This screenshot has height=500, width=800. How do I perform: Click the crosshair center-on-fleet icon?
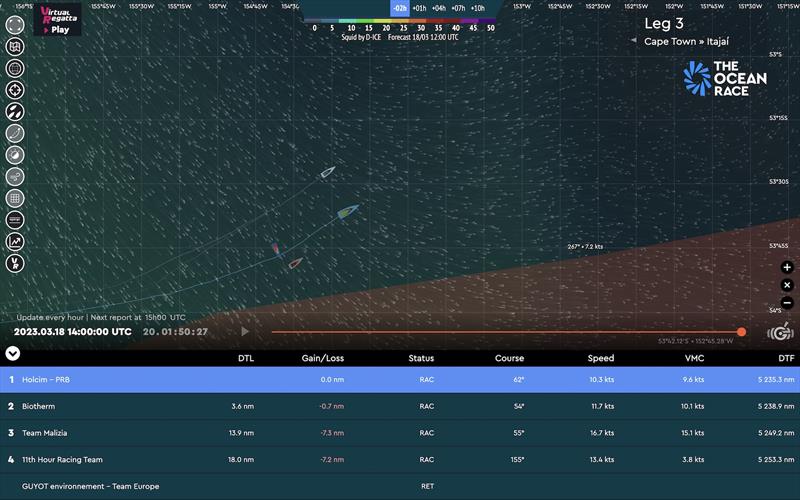click(x=15, y=90)
